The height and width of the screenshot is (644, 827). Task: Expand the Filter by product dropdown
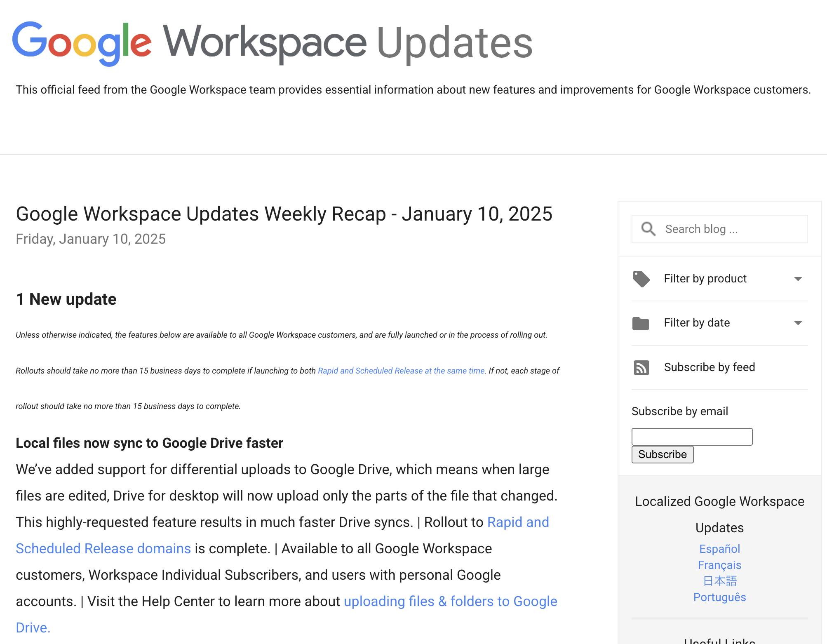(x=705, y=279)
